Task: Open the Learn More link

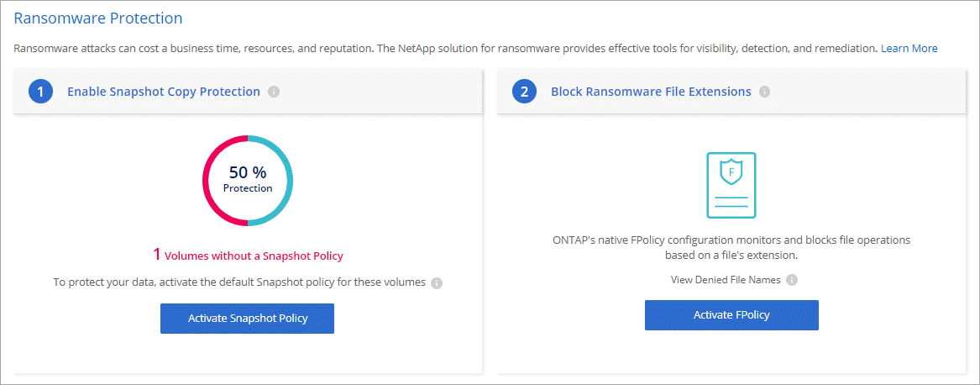Action: pyautogui.click(x=909, y=48)
